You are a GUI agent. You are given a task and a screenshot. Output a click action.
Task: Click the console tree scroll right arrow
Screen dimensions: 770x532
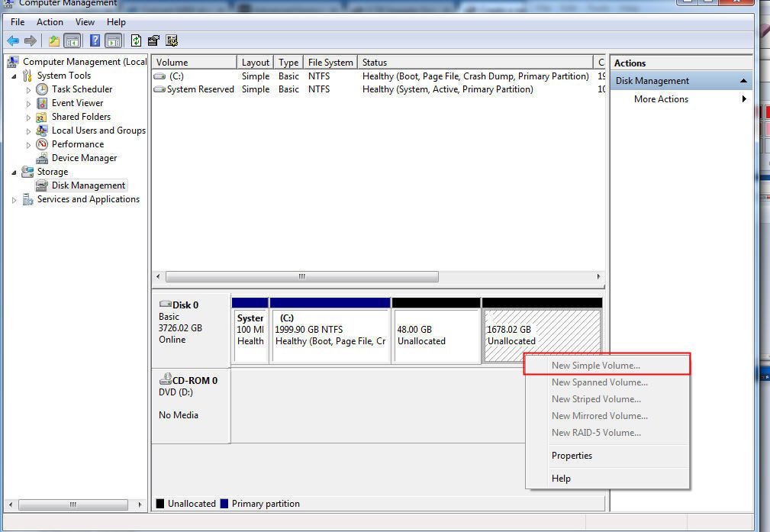click(x=140, y=505)
